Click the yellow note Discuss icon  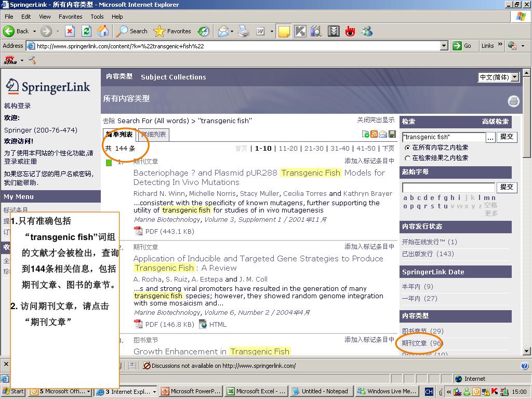(284, 31)
